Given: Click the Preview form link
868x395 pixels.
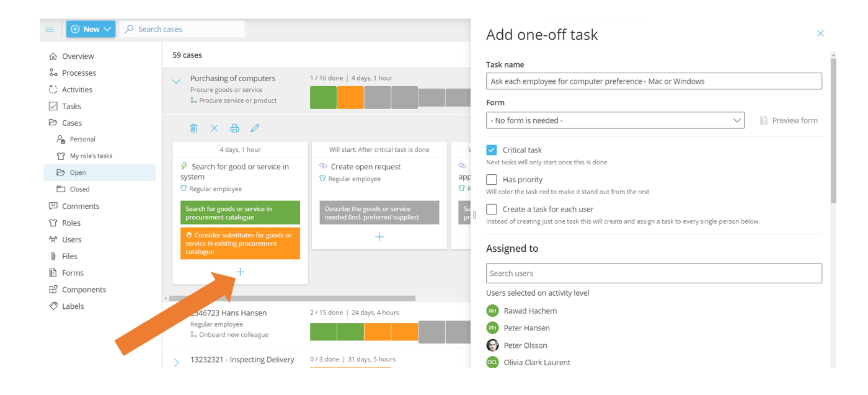Looking at the screenshot, I should [x=789, y=120].
